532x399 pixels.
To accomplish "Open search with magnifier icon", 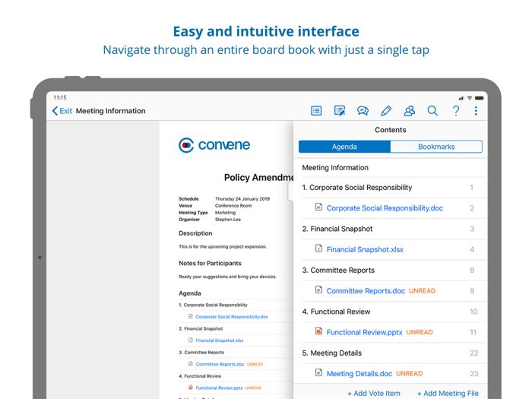I will coord(432,111).
